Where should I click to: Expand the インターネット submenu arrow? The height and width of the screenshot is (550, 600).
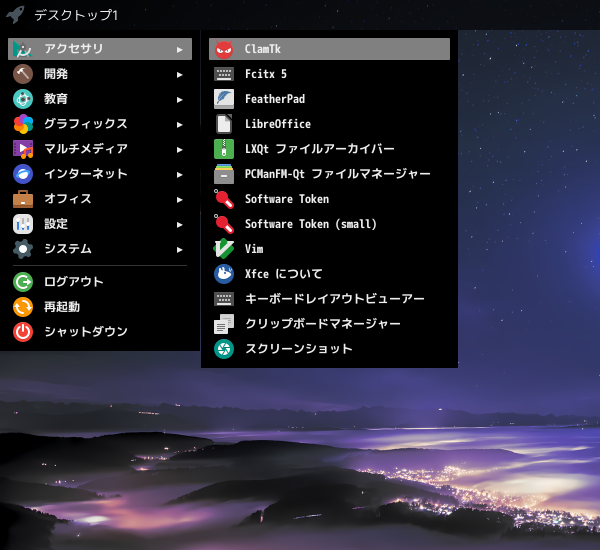click(179, 175)
